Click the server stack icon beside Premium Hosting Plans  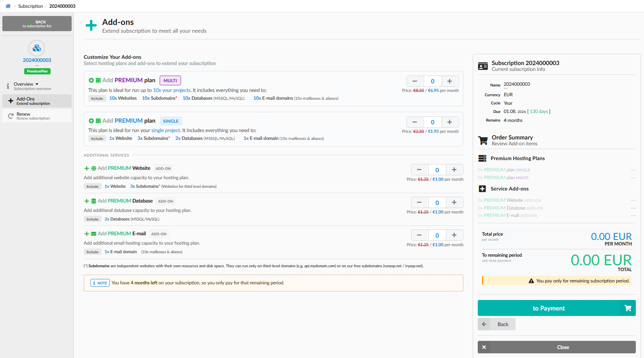(x=482, y=158)
